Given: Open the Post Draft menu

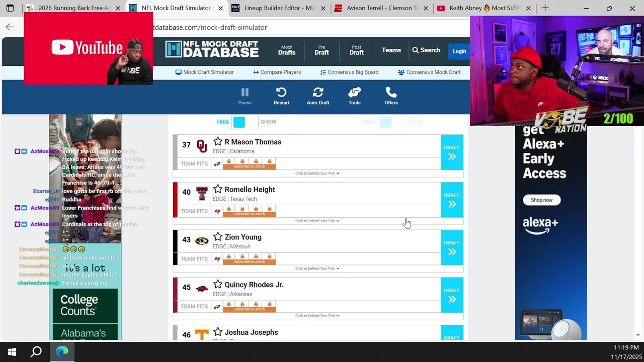Looking at the screenshot, I should 356,50.
